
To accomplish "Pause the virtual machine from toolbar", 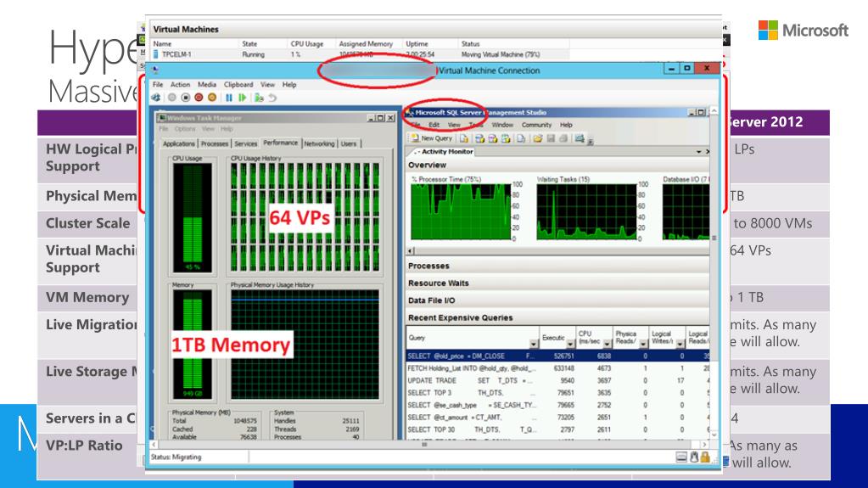I will [x=229, y=98].
